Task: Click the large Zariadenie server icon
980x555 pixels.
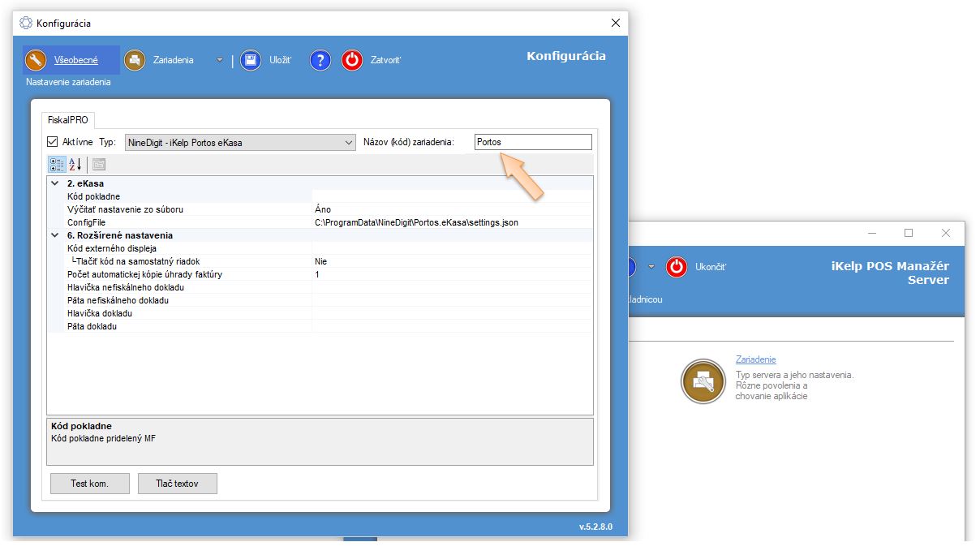Action: click(x=703, y=381)
